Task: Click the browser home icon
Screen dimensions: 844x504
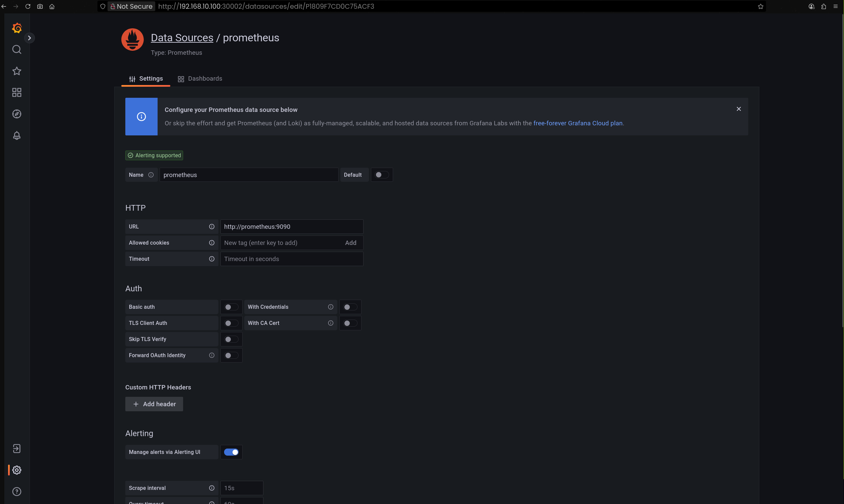Action: 52,6
